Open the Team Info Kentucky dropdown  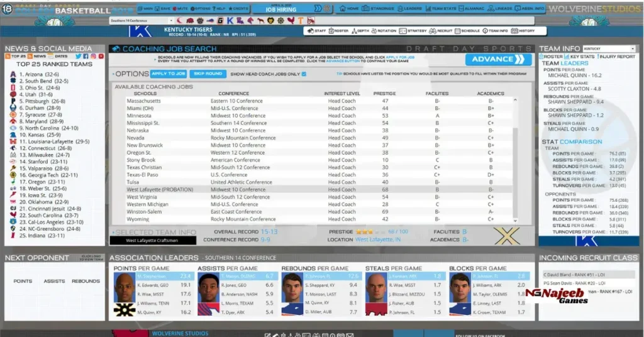609,48
